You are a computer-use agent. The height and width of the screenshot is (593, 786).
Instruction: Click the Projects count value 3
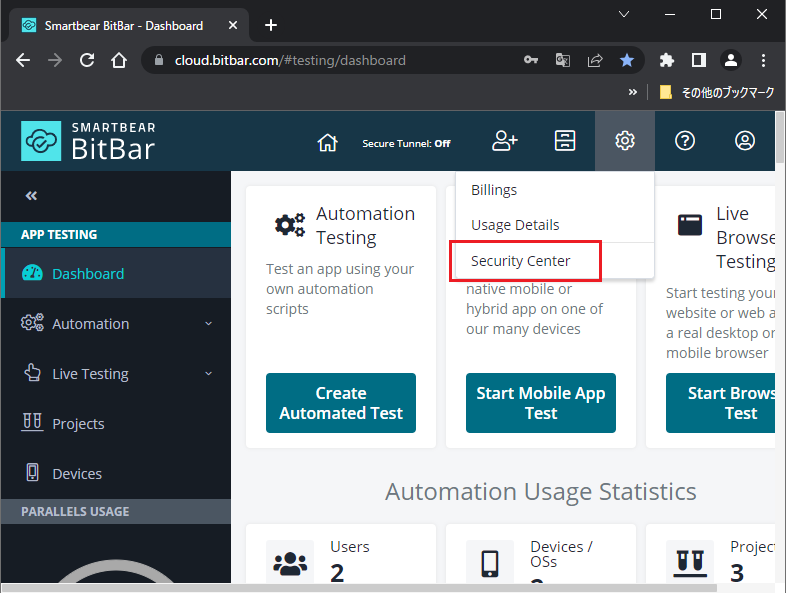pos(737,573)
